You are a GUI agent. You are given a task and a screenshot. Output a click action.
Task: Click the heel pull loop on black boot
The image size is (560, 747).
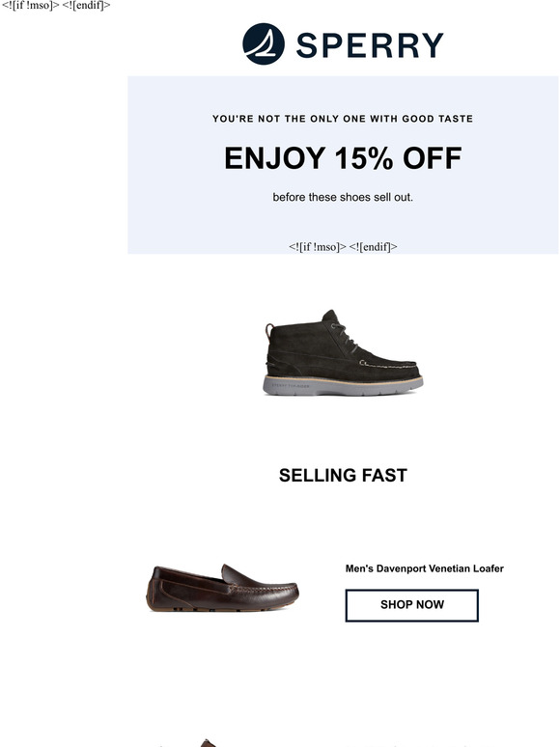click(269, 330)
